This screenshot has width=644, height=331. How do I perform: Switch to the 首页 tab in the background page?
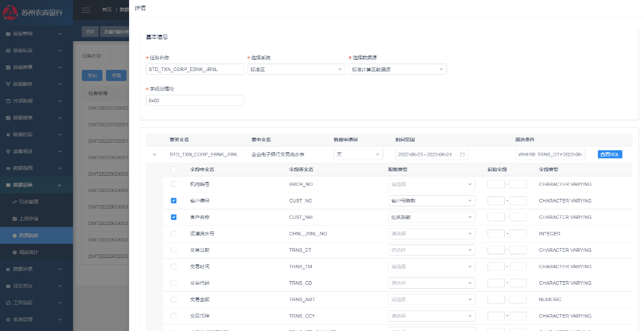tap(90, 32)
